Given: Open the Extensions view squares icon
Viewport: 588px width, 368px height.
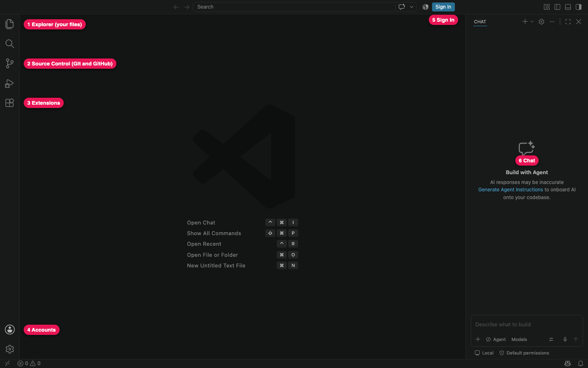Looking at the screenshot, I should point(9,103).
